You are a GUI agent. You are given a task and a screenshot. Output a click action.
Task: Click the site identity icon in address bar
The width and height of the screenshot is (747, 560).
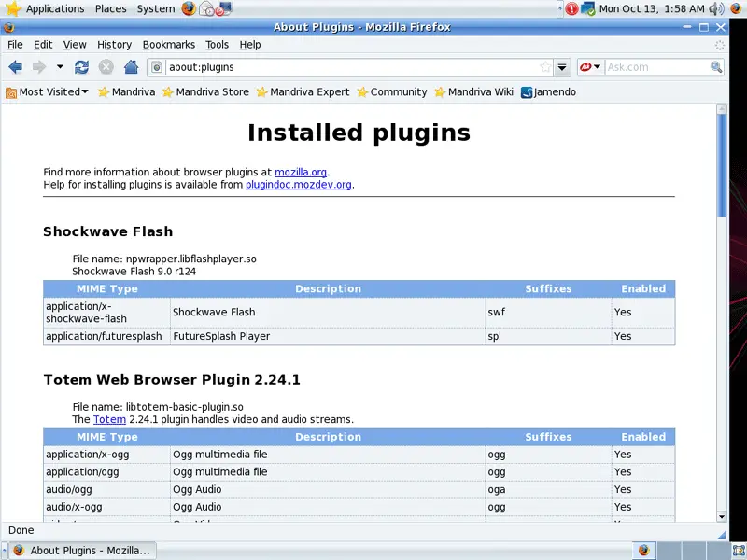pos(157,67)
